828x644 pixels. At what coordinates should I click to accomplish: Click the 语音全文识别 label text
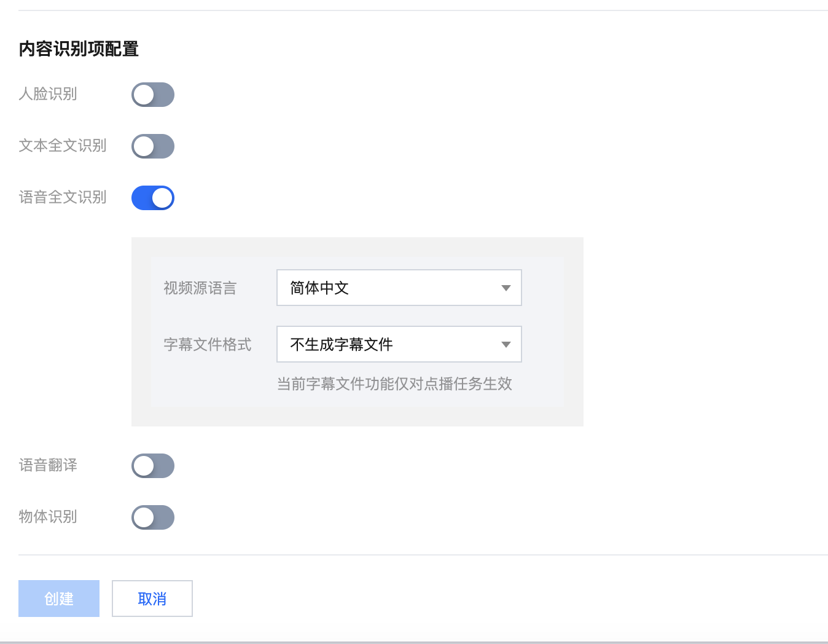(x=63, y=197)
